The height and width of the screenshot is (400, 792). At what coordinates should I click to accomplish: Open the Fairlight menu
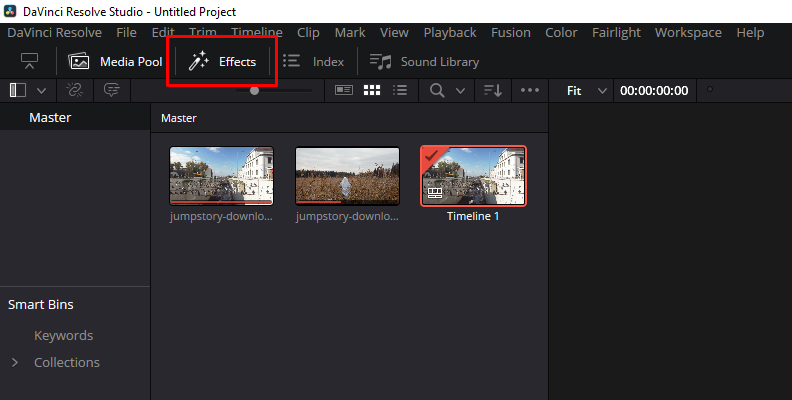coord(616,33)
